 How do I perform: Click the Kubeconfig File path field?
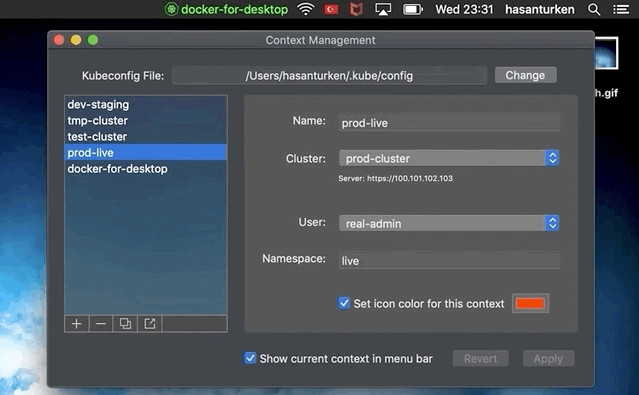tap(329, 75)
